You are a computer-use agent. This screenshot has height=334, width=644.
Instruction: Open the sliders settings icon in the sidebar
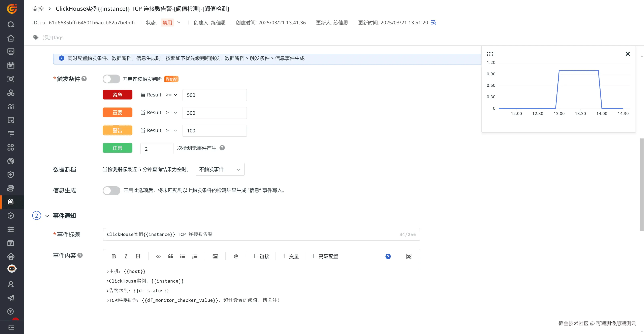coord(11,229)
